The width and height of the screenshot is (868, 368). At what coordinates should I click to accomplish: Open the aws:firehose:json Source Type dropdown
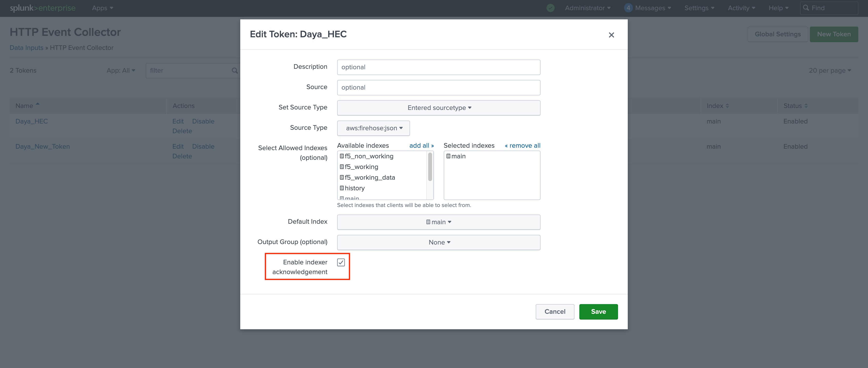pyautogui.click(x=373, y=128)
